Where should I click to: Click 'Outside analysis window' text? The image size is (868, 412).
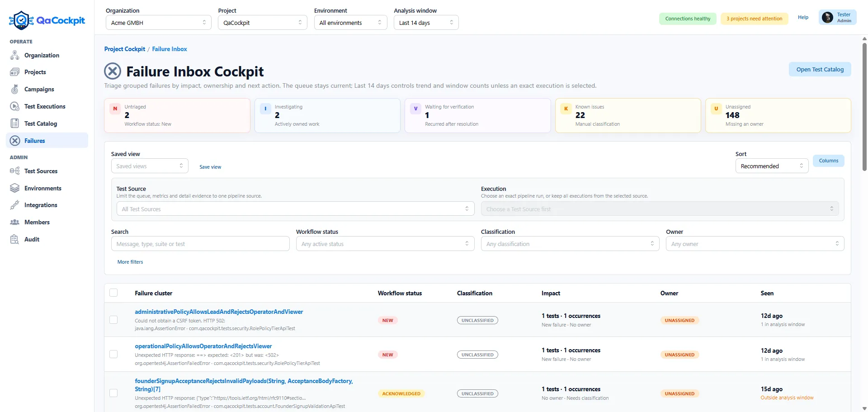click(787, 398)
